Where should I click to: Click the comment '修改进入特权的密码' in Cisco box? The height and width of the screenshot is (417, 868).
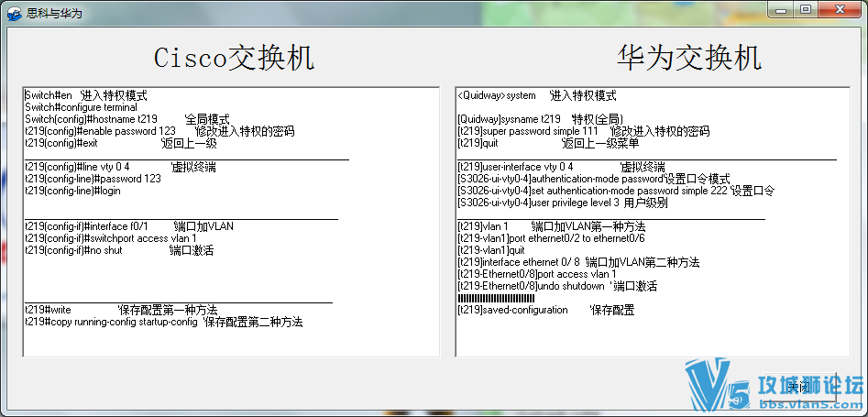[246, 131]
